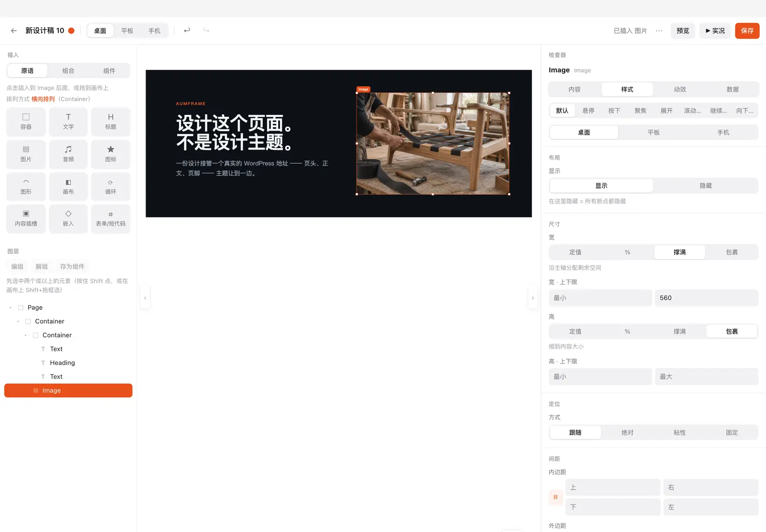Set width mode to 包裹
Viewport: 766px width, 532px height.
(x=732, y=252)
